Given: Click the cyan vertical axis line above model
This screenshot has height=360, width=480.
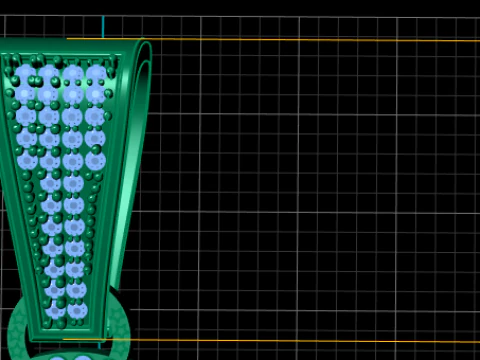Looking at the screenshot, I should pos(103,27).
